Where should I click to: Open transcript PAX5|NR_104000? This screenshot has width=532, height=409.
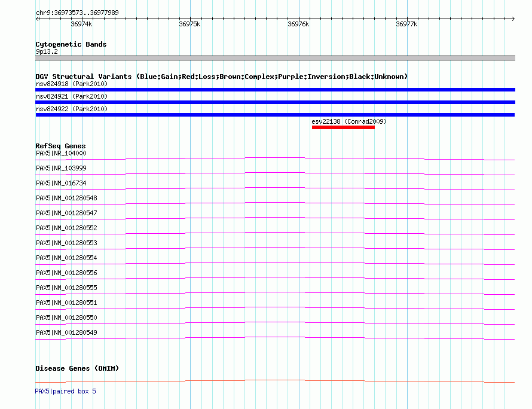coord(61,154)
